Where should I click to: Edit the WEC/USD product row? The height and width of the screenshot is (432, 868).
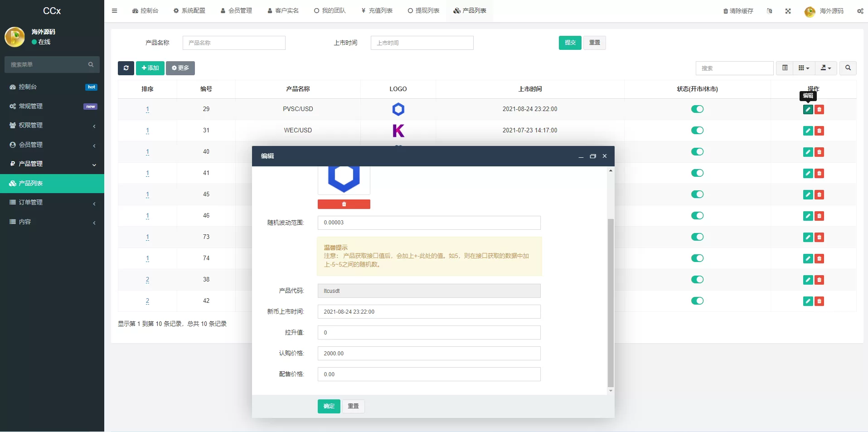pyautogui.click(x=808, y=131)
